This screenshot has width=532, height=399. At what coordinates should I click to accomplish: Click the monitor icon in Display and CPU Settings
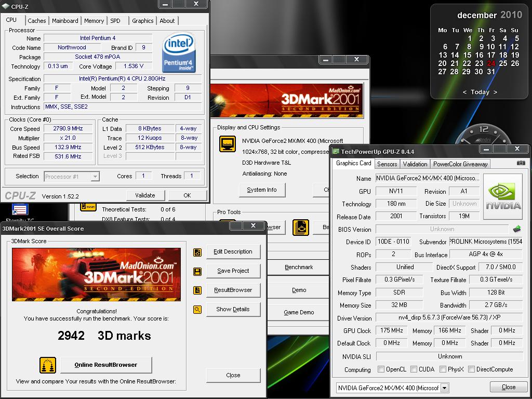click(x=228, y=144)
